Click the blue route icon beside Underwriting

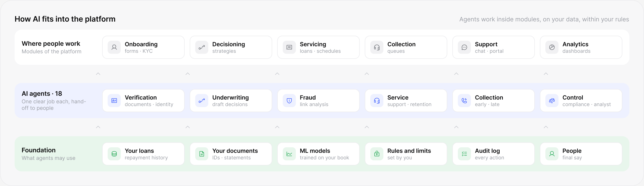(x=202, y=101)
